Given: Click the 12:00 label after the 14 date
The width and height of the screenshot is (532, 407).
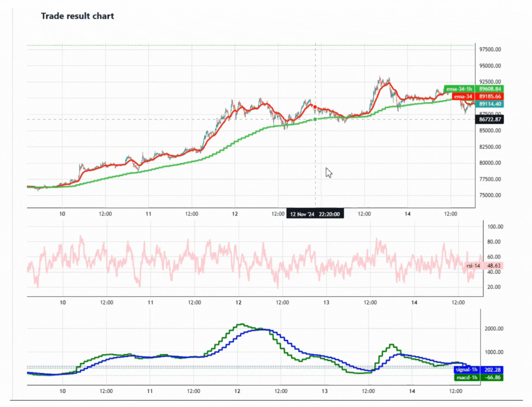Looking at the screenshot, I should [x=452, y=214].
